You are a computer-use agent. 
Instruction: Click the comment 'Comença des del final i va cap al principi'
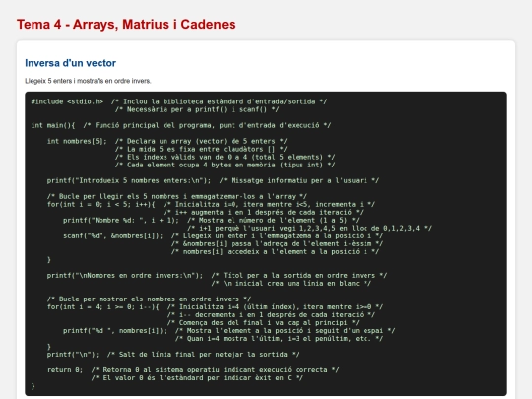tap(263, 323)
